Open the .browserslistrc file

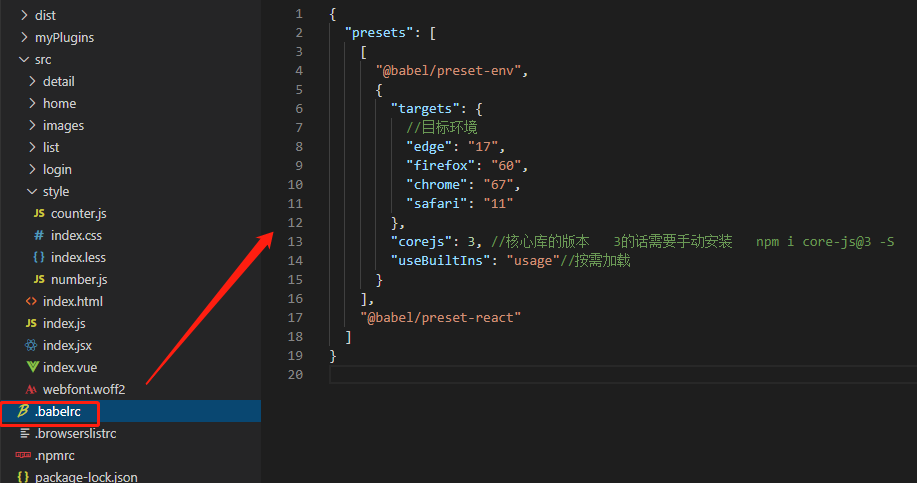pyautogui.click(x=75, y=434)
